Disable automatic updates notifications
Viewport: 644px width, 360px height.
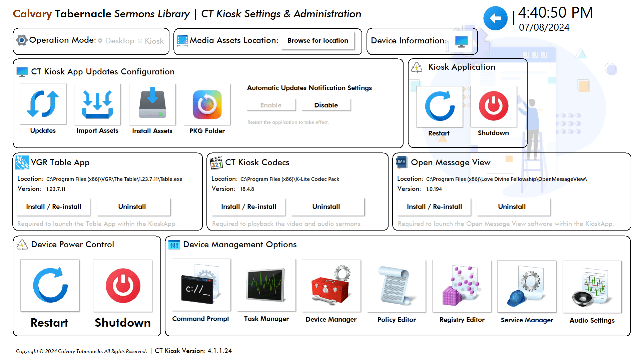326,105
